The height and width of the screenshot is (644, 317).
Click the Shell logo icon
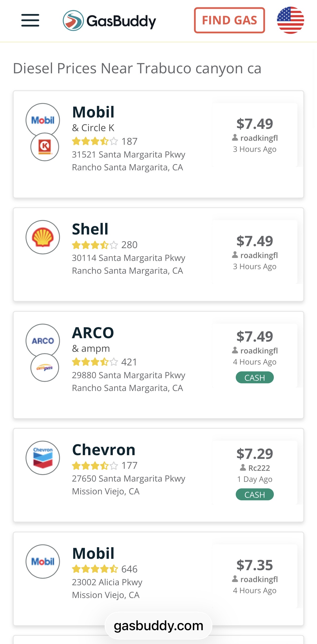coord(43,237)
